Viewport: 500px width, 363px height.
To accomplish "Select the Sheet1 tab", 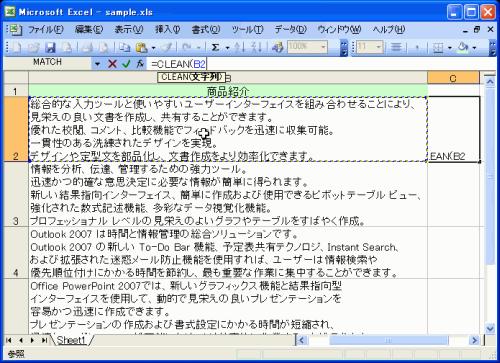I will tap(71, 340).
